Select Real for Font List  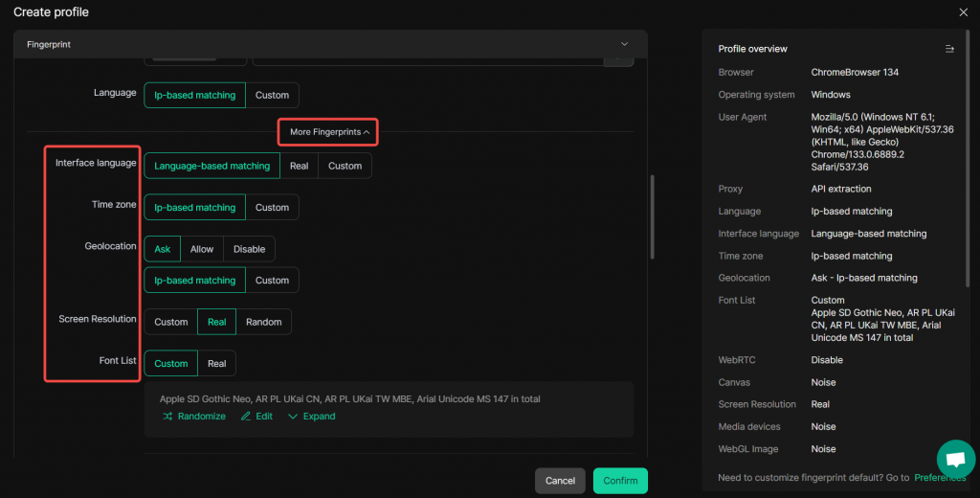217,364
